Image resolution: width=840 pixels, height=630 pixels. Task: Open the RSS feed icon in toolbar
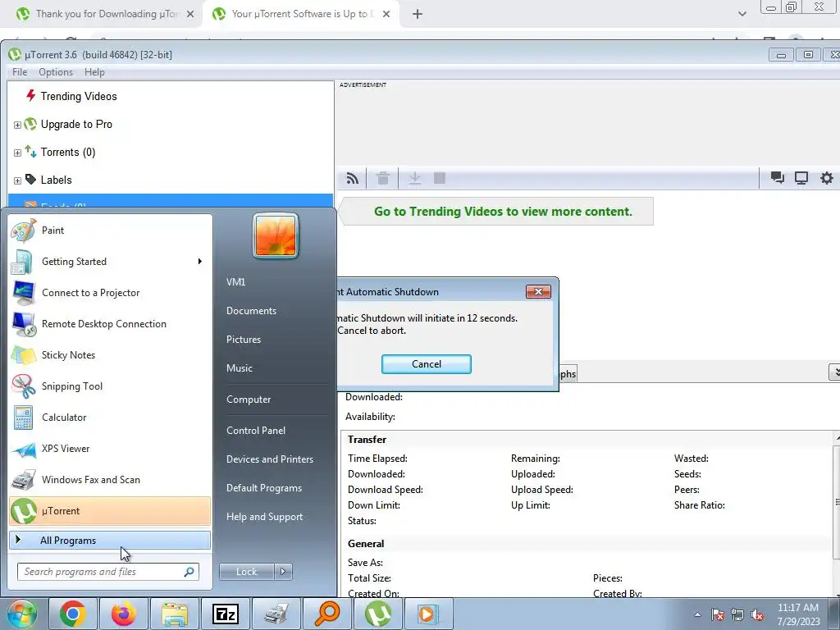pos(353,178)
